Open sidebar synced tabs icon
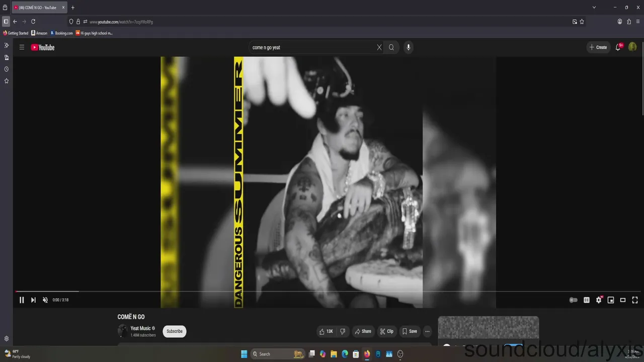Viewport: 644px width, 362px height. (7, 57)
